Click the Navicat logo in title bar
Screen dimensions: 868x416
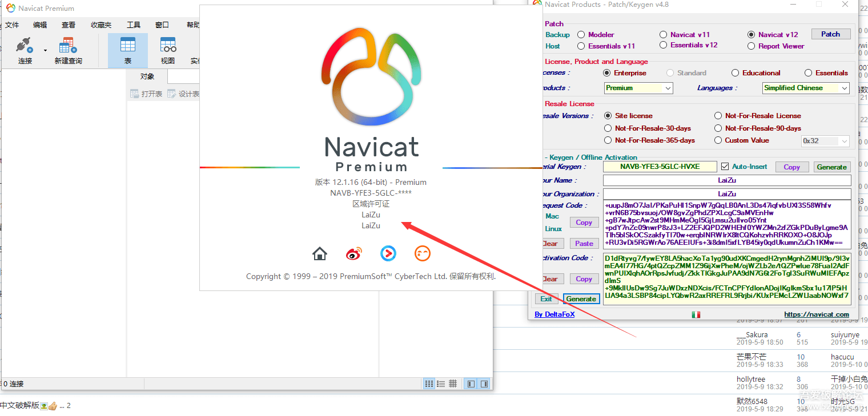point(10,8)
